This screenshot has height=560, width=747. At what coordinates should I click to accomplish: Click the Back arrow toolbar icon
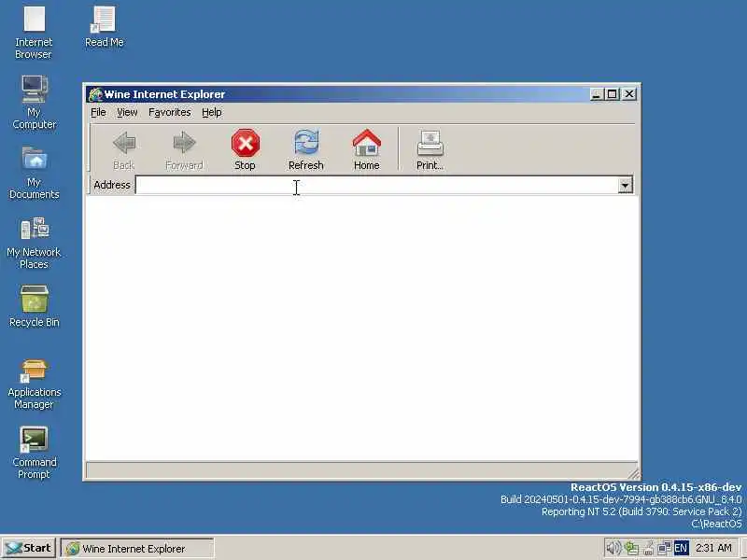[124, 143]
